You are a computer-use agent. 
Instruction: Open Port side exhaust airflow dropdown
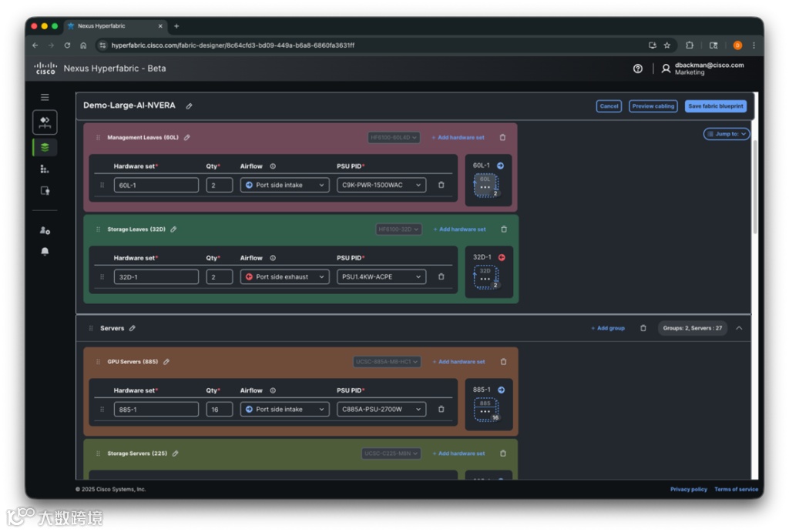click(x=285, y=276)
